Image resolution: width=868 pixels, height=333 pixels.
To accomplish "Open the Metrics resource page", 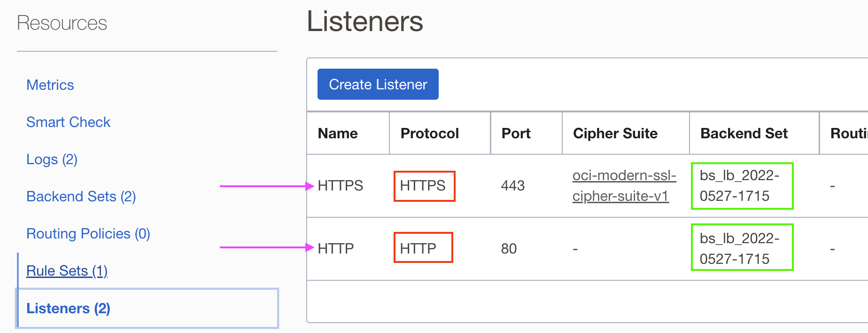I will click(x=50, y=85).
